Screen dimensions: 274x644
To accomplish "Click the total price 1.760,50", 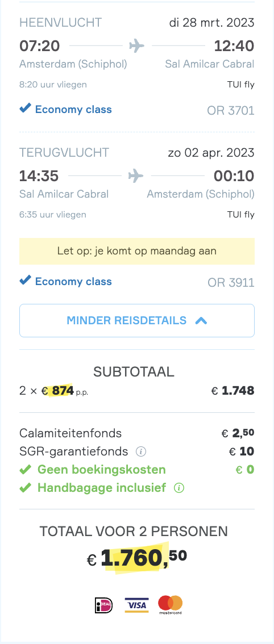I will click(137, 558).
